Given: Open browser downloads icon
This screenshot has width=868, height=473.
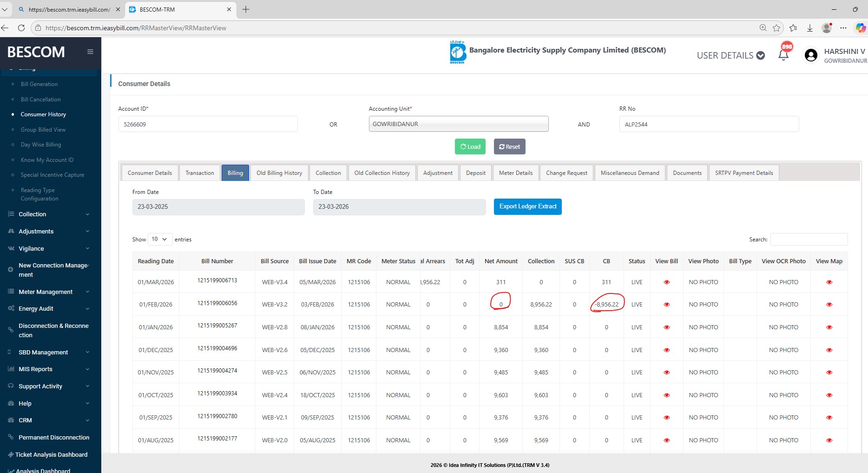Looking at the screenshot, I should pos(809,28).
